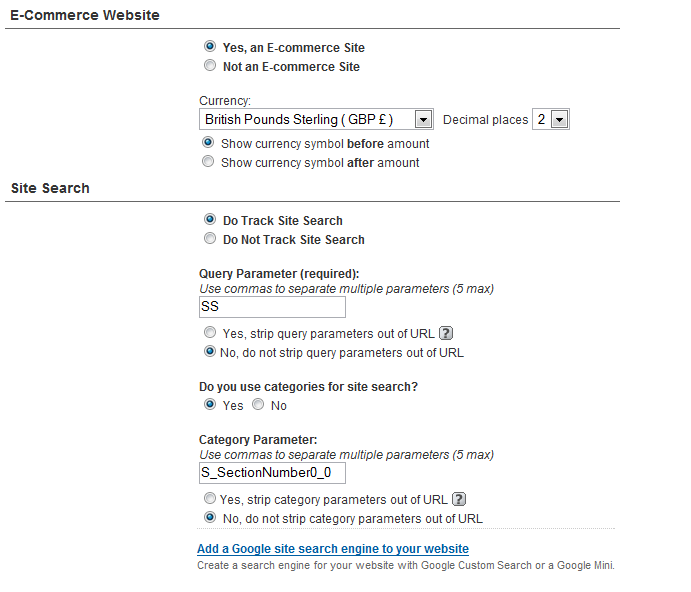
Task: Choose show currency symbol before amount
Action: (209, 143)
